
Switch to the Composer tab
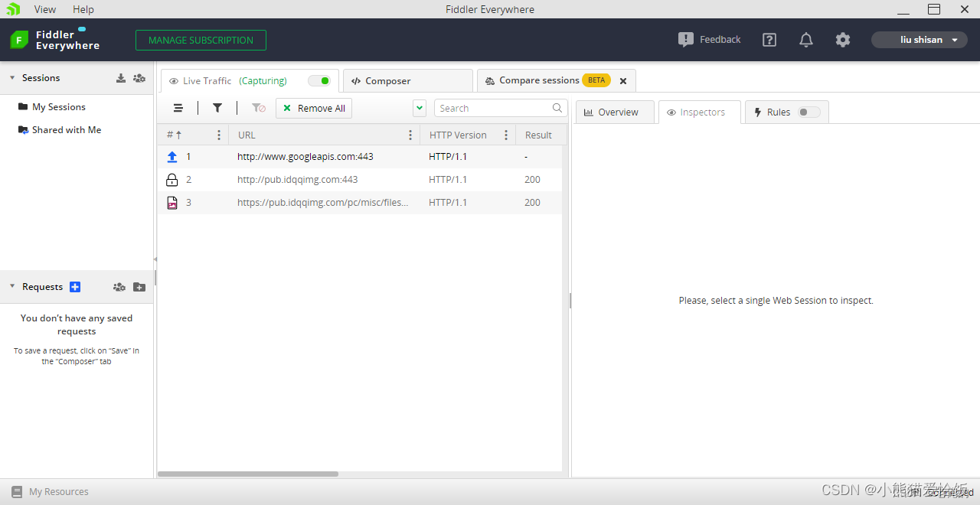tap(408, 81)
